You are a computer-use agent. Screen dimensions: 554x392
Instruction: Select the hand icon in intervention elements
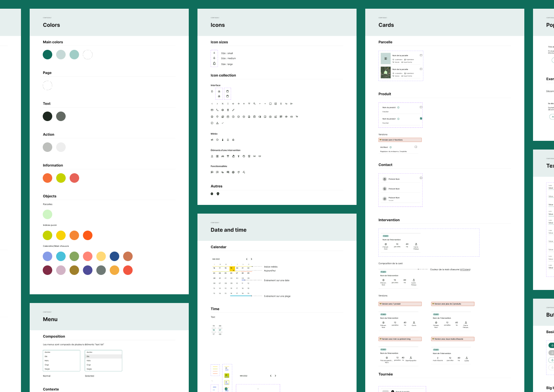tap(233, 156)
